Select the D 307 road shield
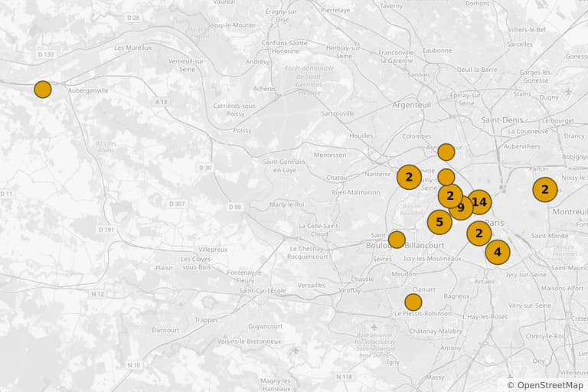 (x=177, y=204)
